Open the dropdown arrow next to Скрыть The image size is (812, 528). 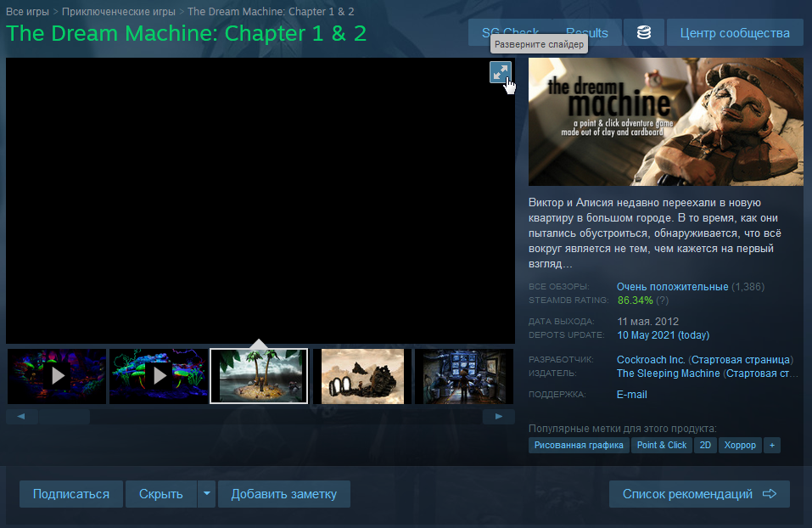(x=207, y=494)
